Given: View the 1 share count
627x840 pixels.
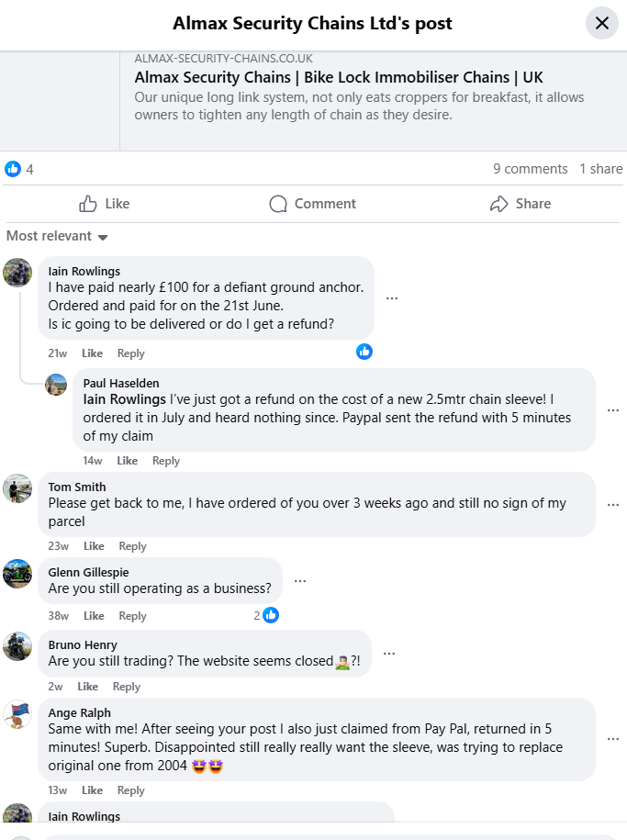Looking at the screenshot, I should tap(600, 169).
